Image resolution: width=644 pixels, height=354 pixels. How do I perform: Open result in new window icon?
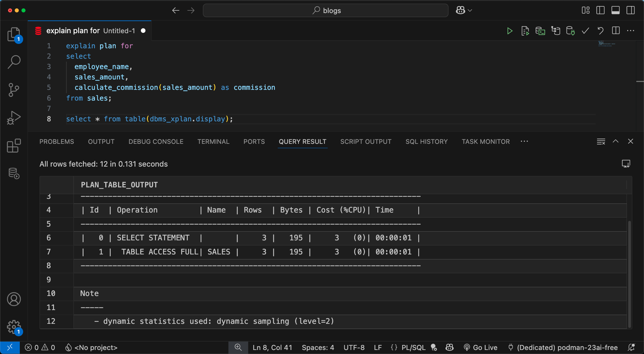[x=626, y=164]
